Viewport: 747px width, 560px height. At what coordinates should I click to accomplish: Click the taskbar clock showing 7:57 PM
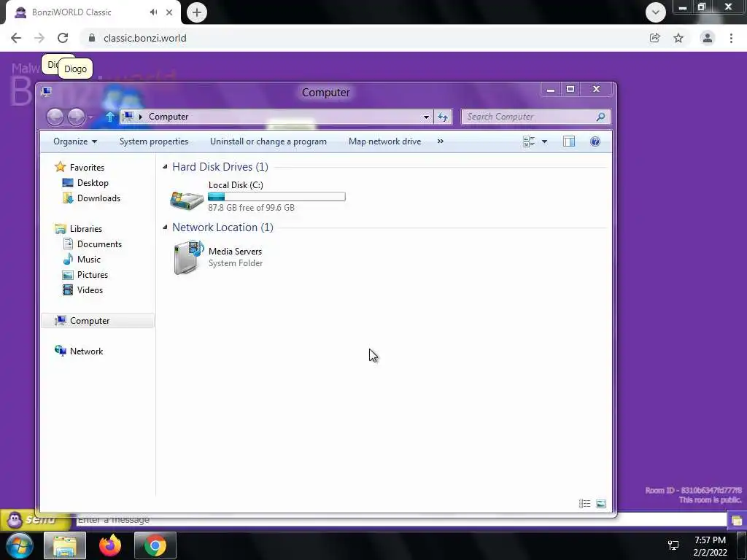[x=710, y=545]
